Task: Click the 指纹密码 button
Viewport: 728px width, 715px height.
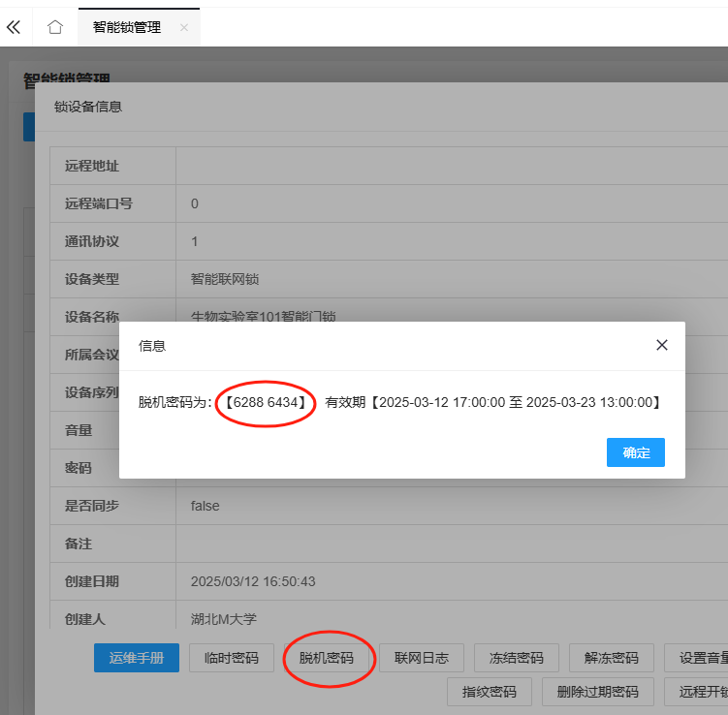Action: coord(490,692)
